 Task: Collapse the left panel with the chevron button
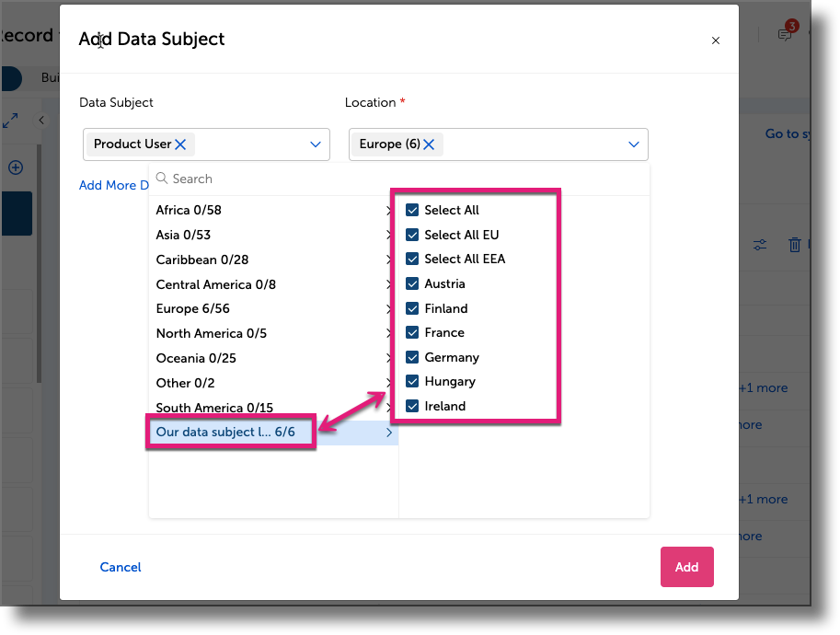point(41,120)
